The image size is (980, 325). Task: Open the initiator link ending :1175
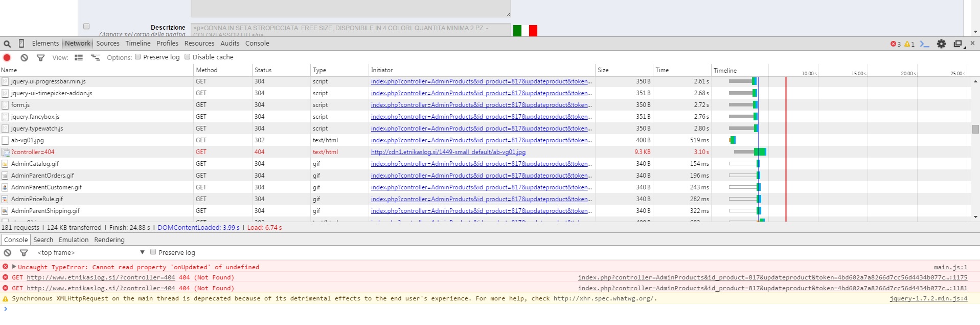click(x=772, y=277)
